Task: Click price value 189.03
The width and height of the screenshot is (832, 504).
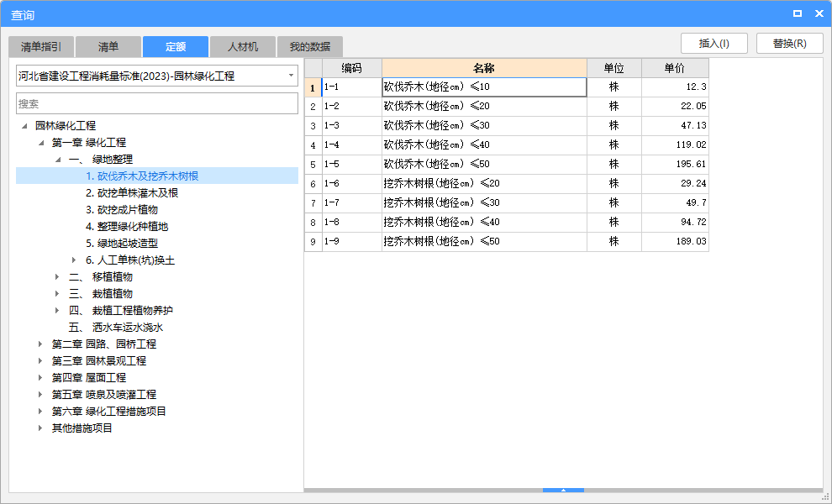Action: point(675,241)
